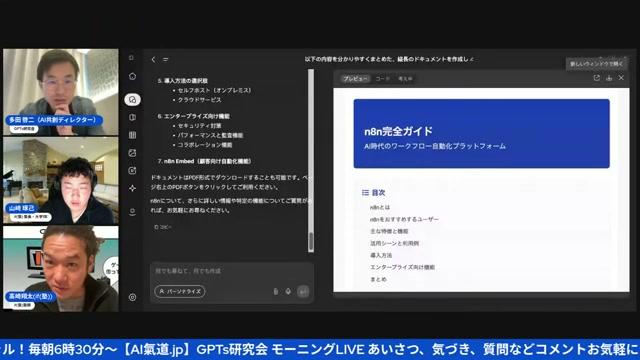Close the preview panel with X
The image size is (640, 360).
[621, 78]
